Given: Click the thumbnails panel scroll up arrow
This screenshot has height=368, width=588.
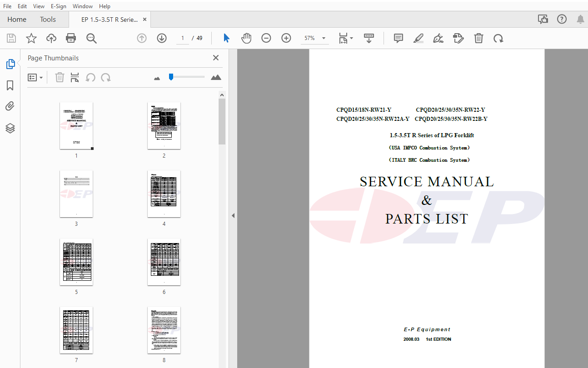Looking at the screenshot, I should pos(222,95).
